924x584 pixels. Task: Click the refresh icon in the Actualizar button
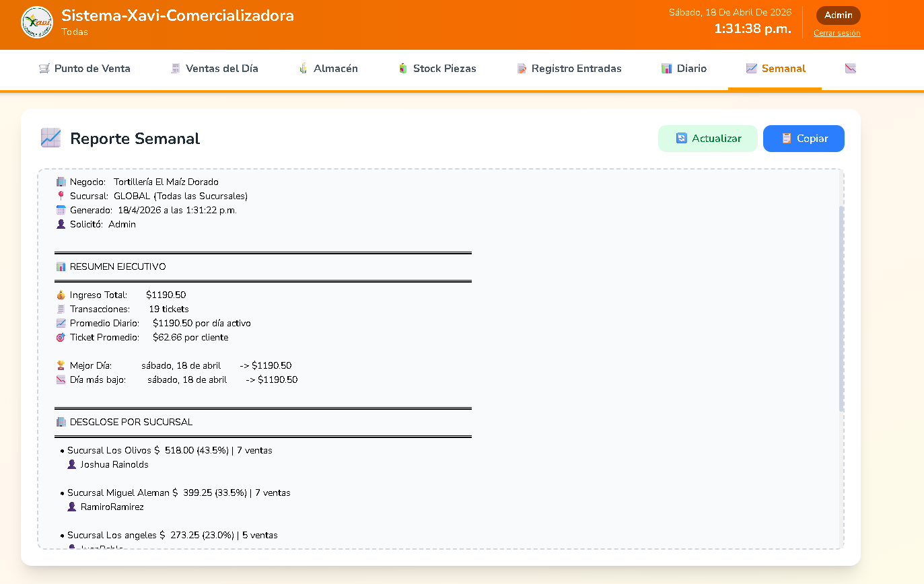(682, 139)
